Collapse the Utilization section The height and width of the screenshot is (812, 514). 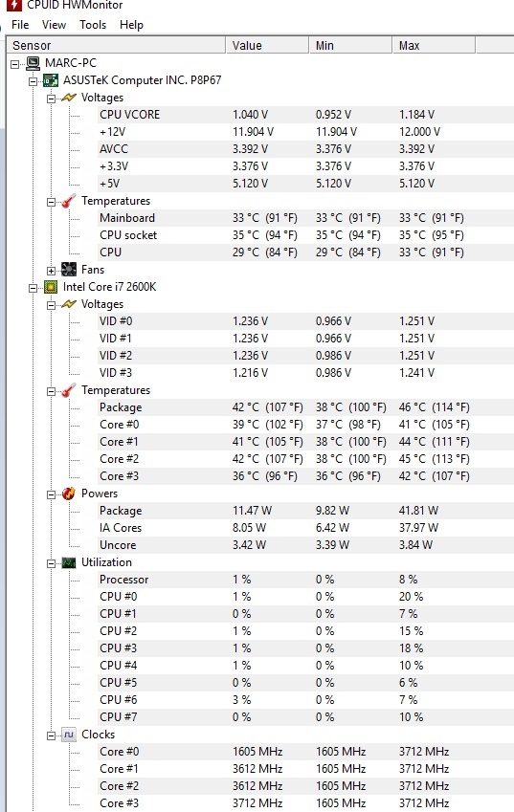pos(51,563)
